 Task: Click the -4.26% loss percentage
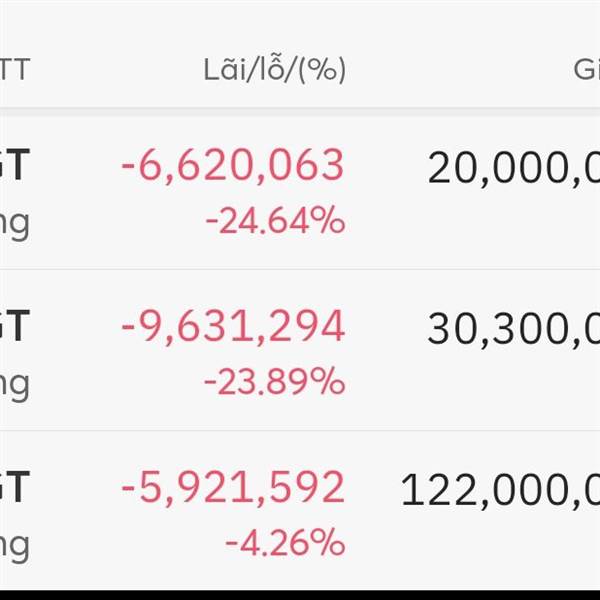[x=285, y=544]
